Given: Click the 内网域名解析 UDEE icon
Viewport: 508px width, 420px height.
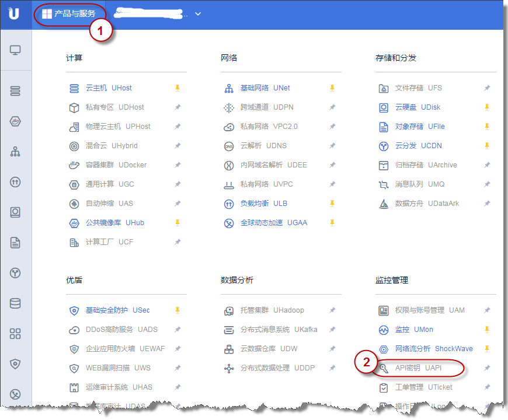Looking at the screenshot, I should tap(229, 165).
